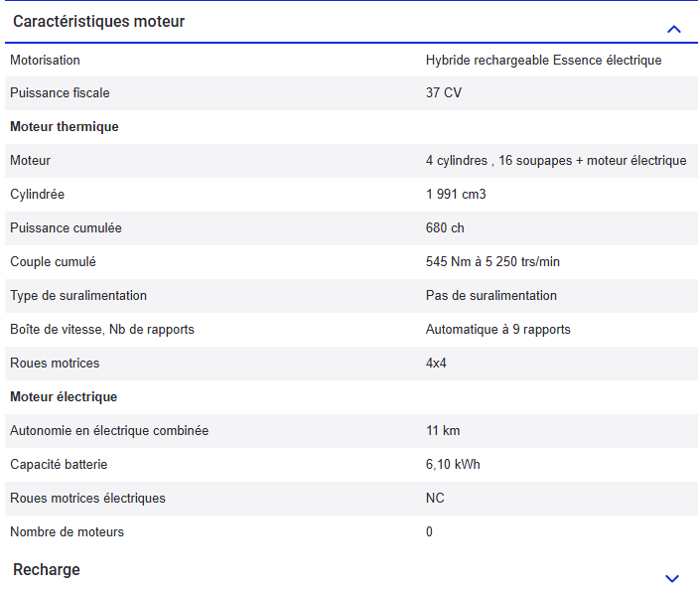Select the Automatique à 9 rapports value

click(x=497, y=330)
